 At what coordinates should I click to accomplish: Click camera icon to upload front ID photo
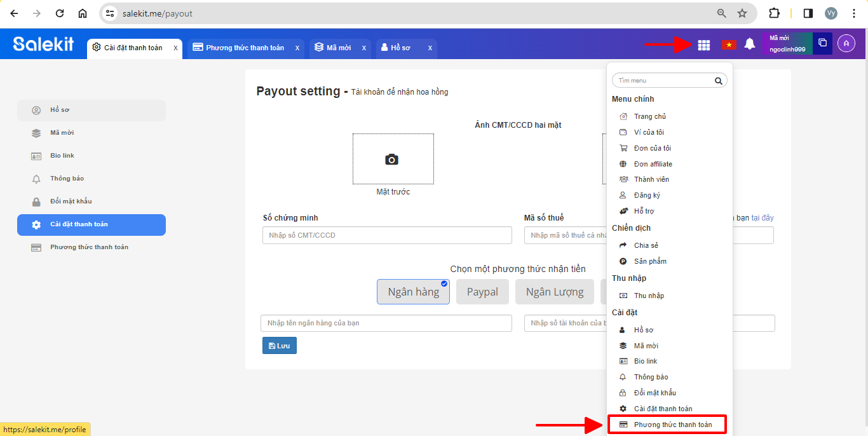[x=392, y=160]
